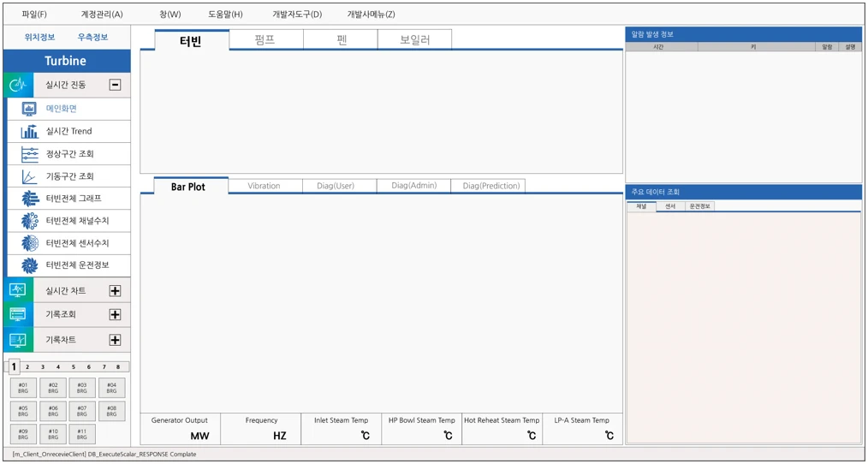868x464 pixels.
Task: Open 터빈전체 센서수치 in the sidebar
Action: [x=68, y=243]
